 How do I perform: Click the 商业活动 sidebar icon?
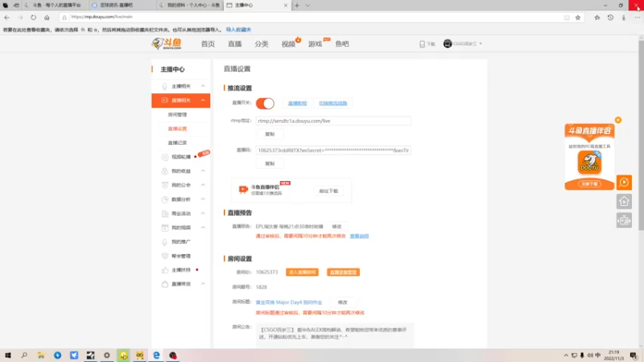pos(165,213)
